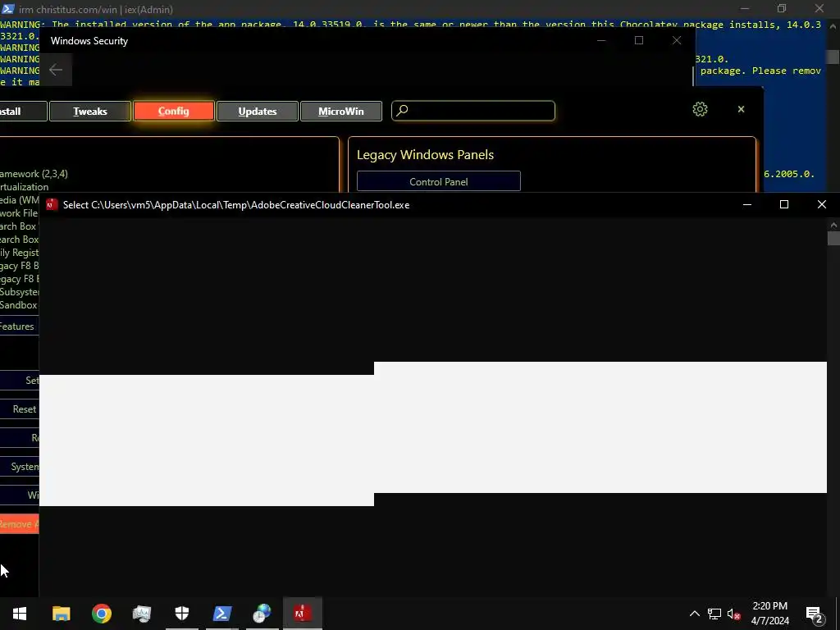Launch Google Chrome from the taskbar
This screenshot has height=630, width=840.
click(101, 614)
